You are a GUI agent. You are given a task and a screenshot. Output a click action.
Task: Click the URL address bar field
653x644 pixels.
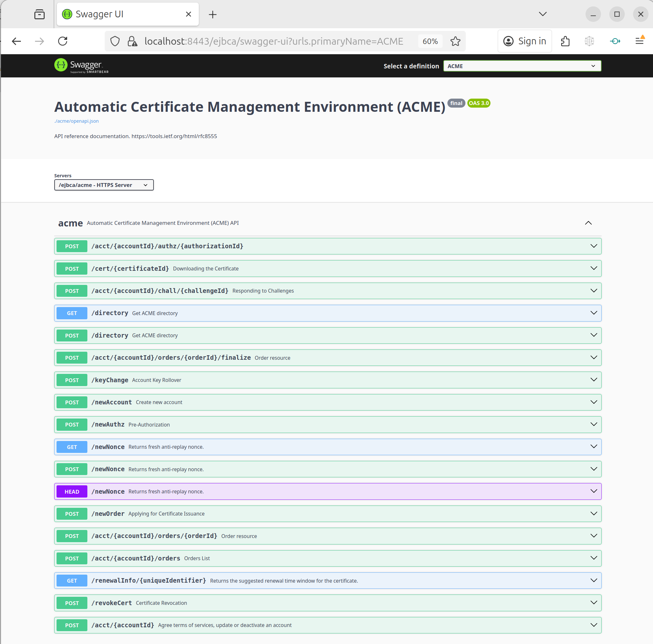pos(274,41)
